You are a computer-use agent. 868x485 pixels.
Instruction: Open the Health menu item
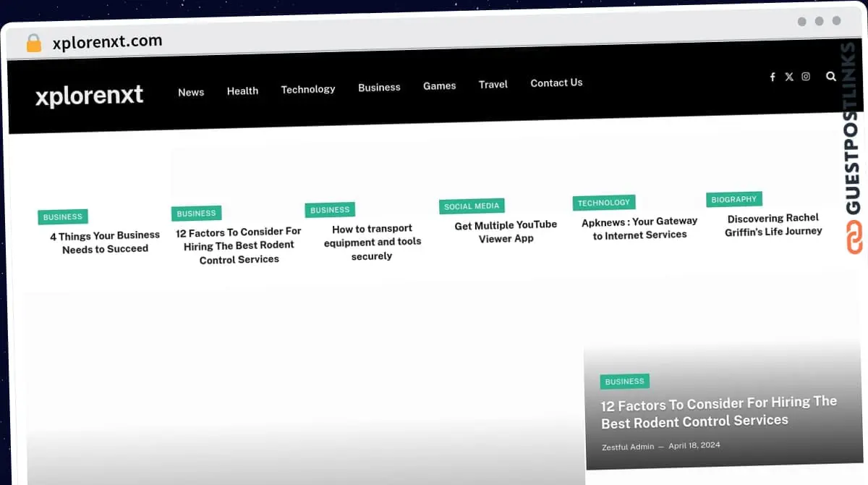tap(242, 90)
